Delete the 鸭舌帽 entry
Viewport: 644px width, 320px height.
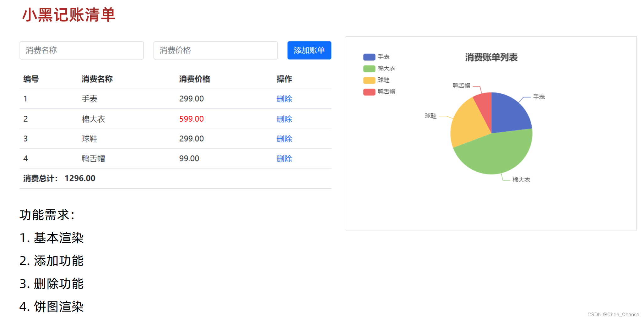click(x=284, y=158)
